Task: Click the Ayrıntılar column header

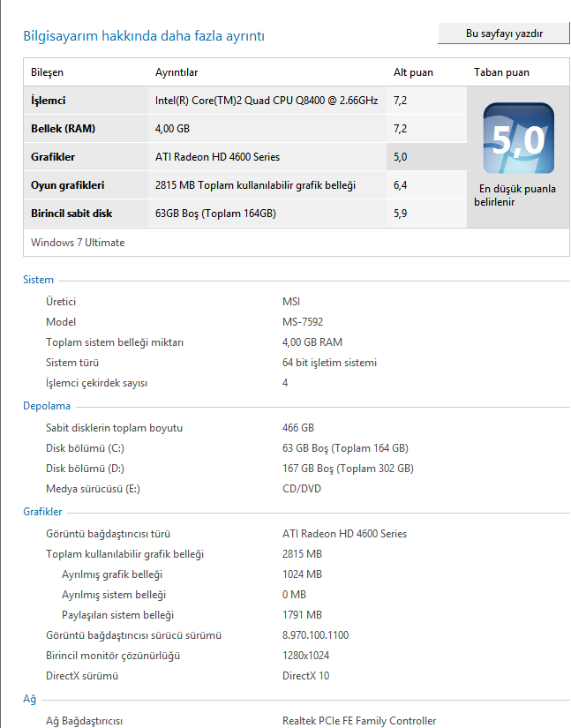Action: pyautogui.click(x=177, y=72)
